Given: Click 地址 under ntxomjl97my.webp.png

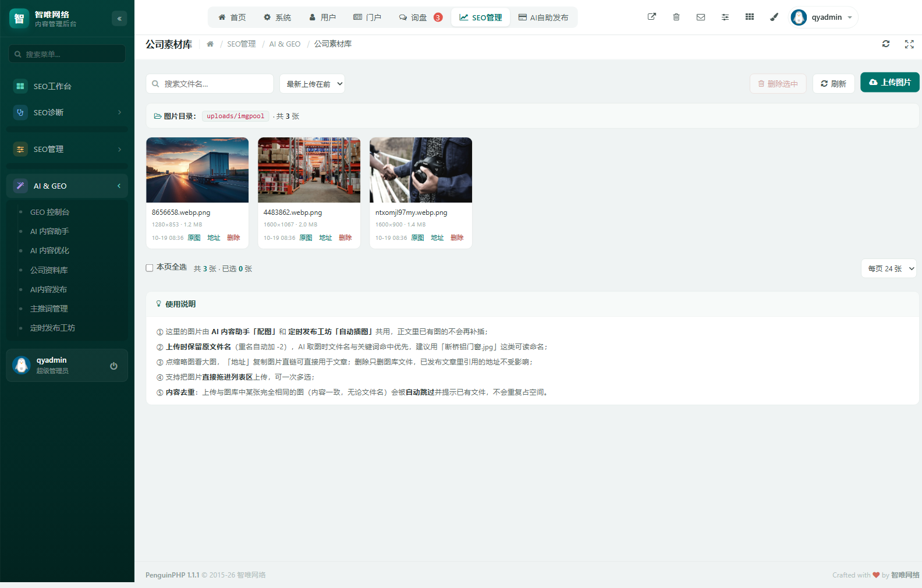Looking at the screenshot, I should tap(437, 238).
